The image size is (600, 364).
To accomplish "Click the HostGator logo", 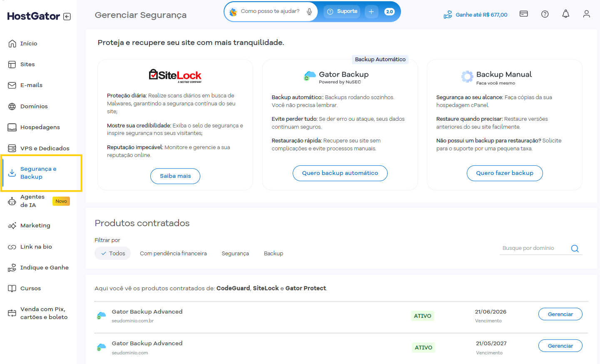I will click(33, 16).
